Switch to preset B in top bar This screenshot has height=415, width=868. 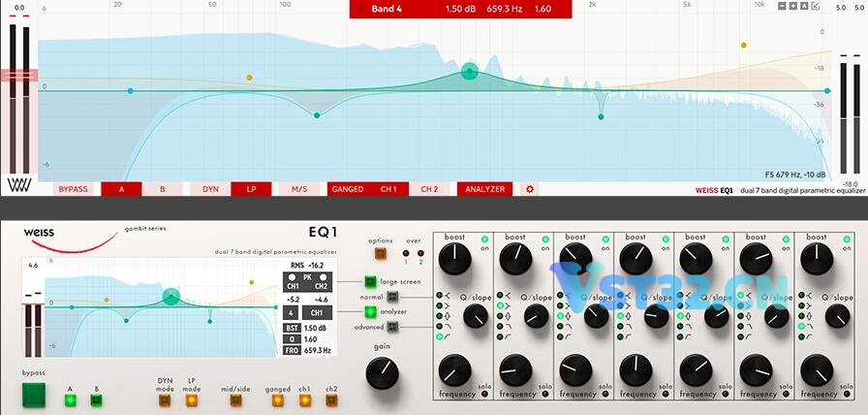click(162, 189)
